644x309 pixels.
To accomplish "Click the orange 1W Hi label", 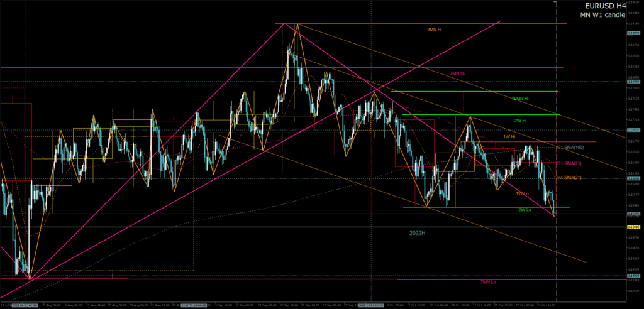I will pos(509,136).
